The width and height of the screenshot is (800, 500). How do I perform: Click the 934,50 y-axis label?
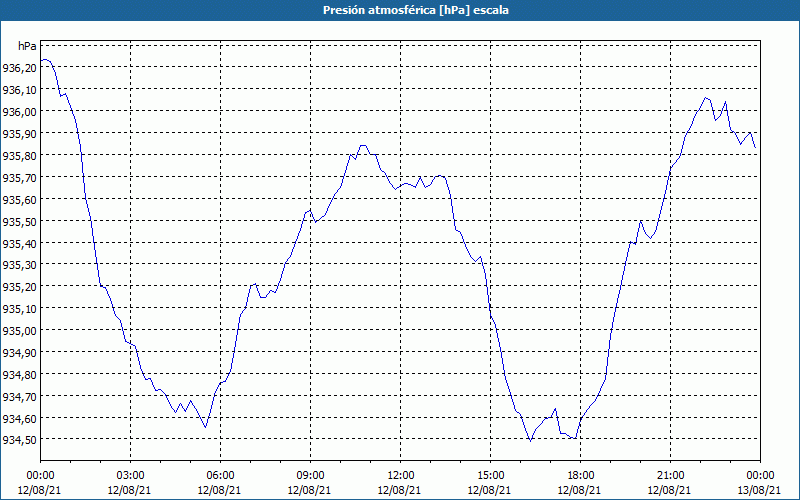19,439
